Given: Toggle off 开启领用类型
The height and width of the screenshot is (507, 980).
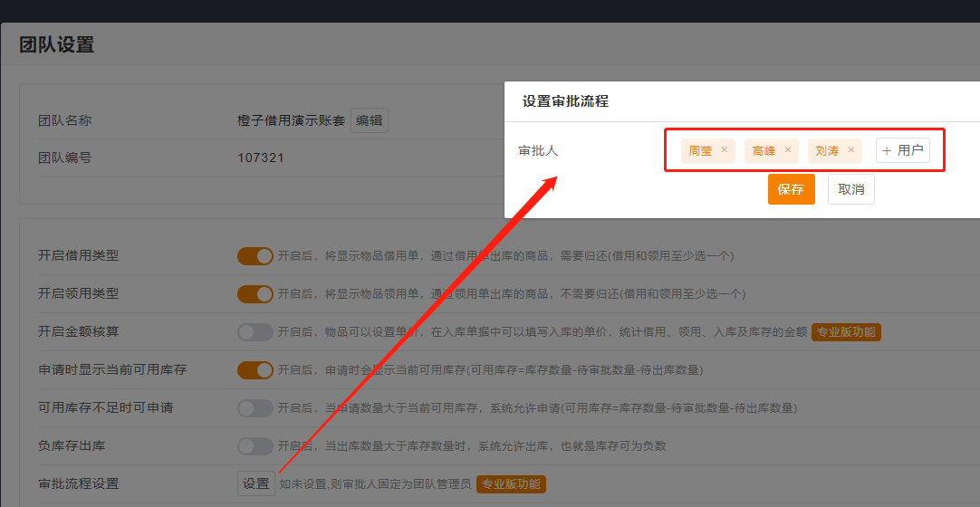Looking at the screenshot, I should point(255,294).
